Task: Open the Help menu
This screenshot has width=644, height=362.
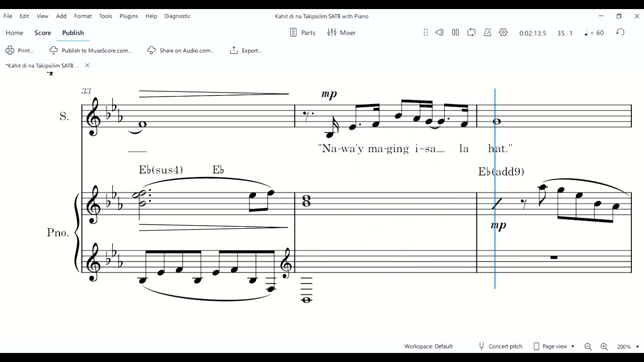Action: pyautogui.click(x=151, y=16)
